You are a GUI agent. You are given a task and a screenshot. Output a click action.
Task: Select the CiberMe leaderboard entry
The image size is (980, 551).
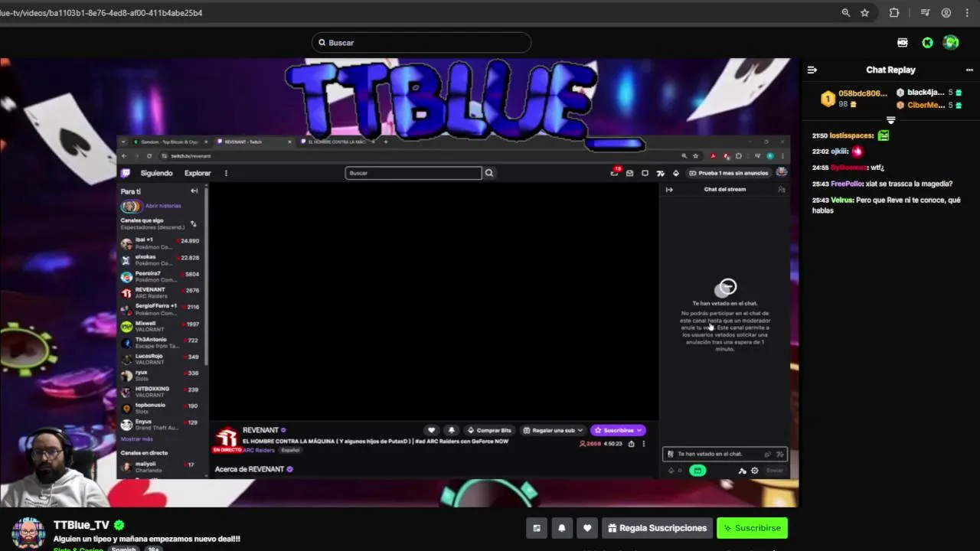click(929, 105)
